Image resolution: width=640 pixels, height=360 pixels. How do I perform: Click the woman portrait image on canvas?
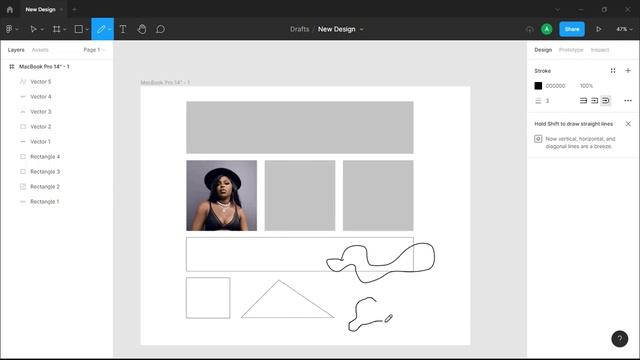click(x=222, y=196)
